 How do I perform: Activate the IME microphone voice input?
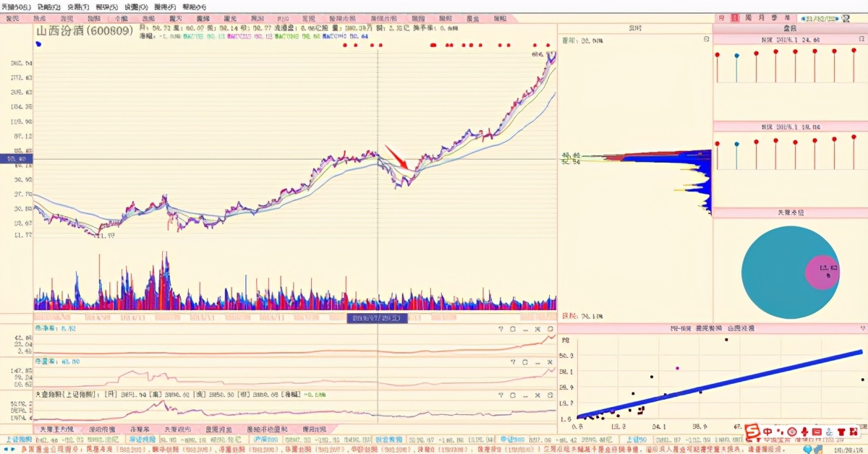click(804, 432)
